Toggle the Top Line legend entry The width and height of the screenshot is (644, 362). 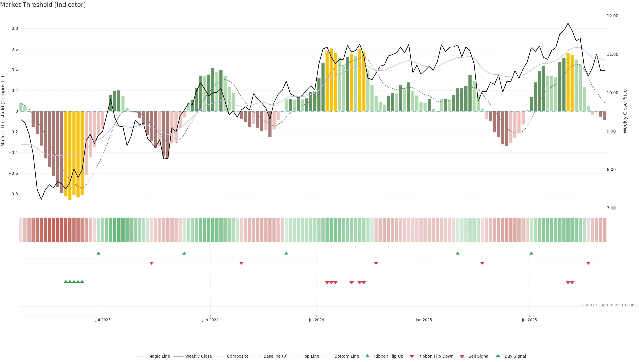[x=311, y=356]
